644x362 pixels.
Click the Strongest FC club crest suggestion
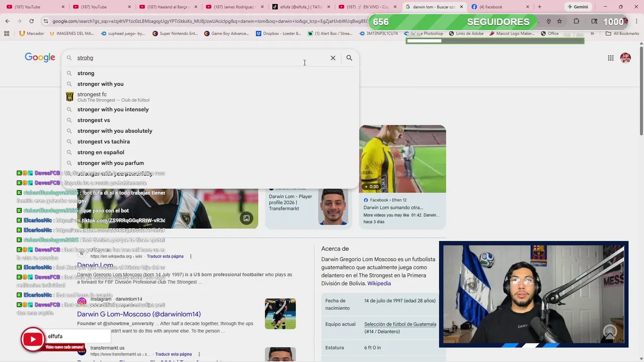click(69, 97)
